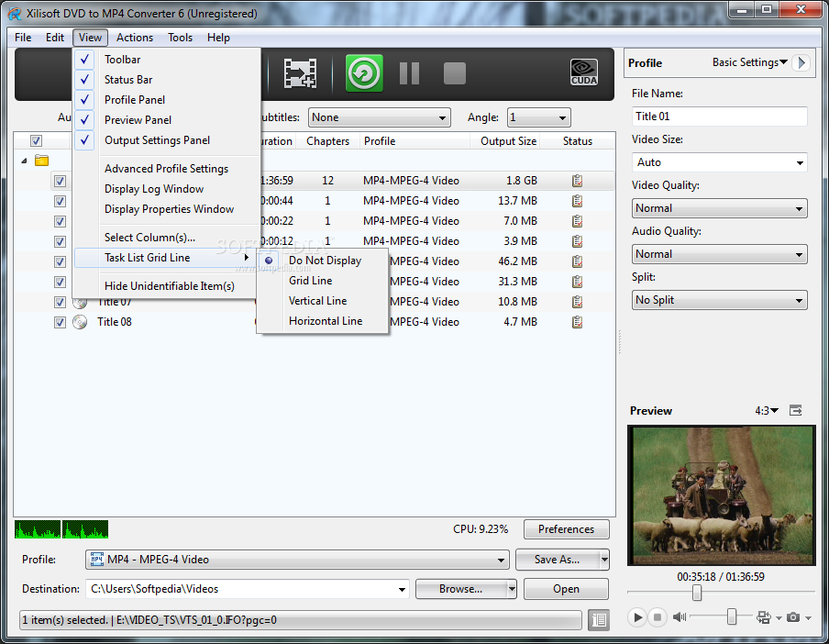Screen dimensions: 829x644
Task: Open the Basic Settings dropdown
Action: click(x=750, y=62)
